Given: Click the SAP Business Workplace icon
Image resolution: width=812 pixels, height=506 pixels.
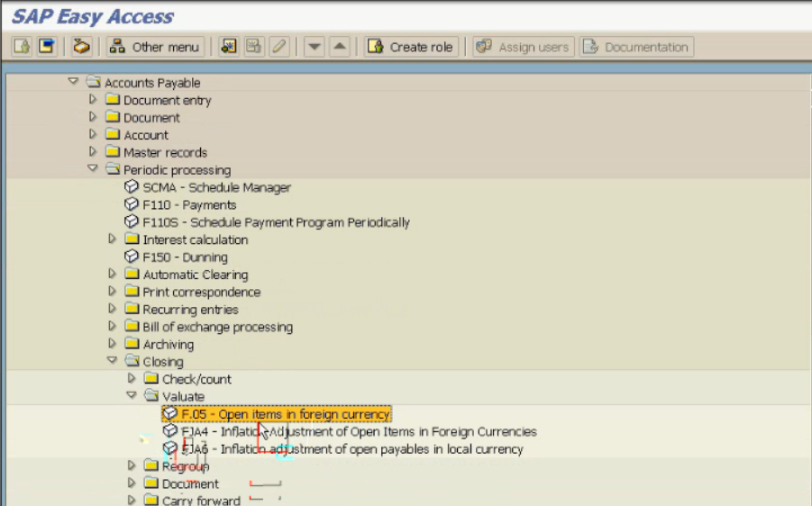Looking at the screenshot, I should [x=81, y=47].
